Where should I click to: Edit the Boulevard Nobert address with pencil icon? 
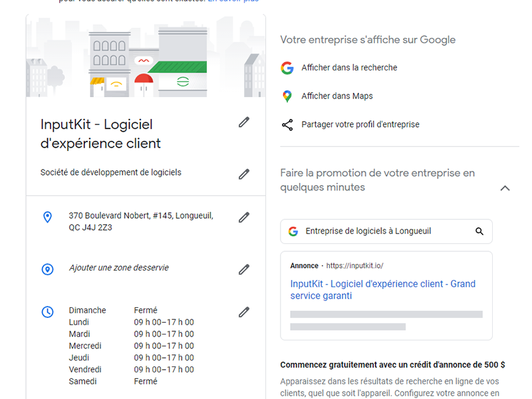click(x=244, y=217)
